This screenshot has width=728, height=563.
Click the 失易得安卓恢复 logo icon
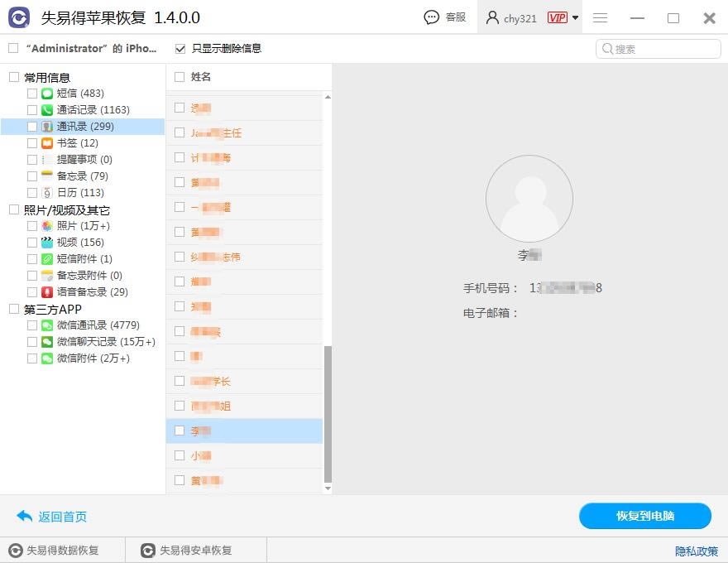pos(147,551)
